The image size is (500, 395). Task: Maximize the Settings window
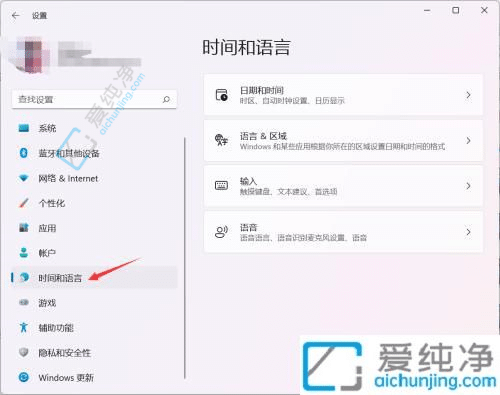tap(455, 11)
